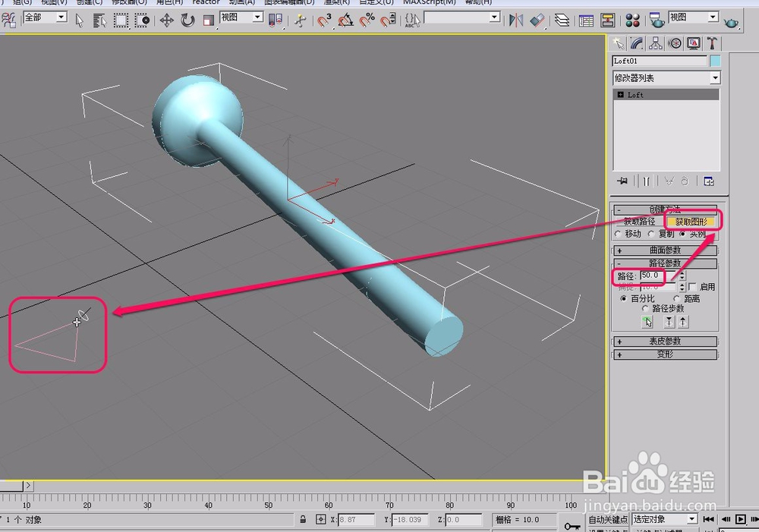Open the Material Editor spheres icon
The image size is (759, 532).
click(632, 20)
